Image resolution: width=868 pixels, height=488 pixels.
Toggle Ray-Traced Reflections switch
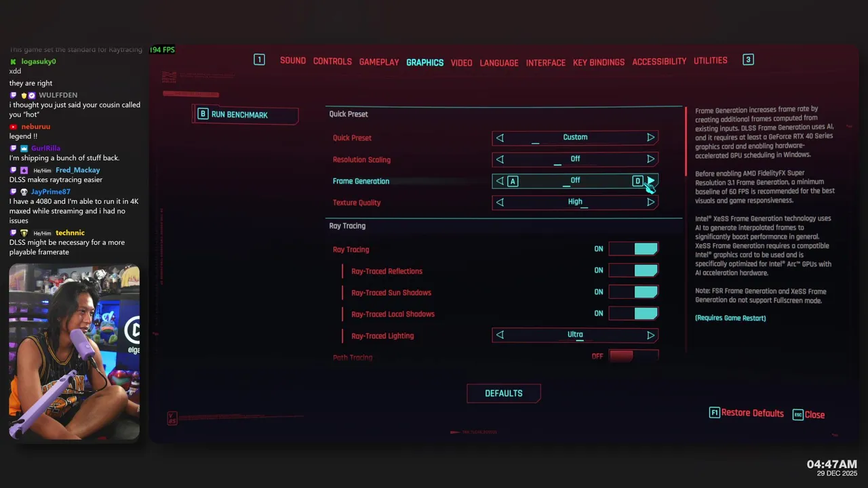pyautogui.click(x=633, y=270)
